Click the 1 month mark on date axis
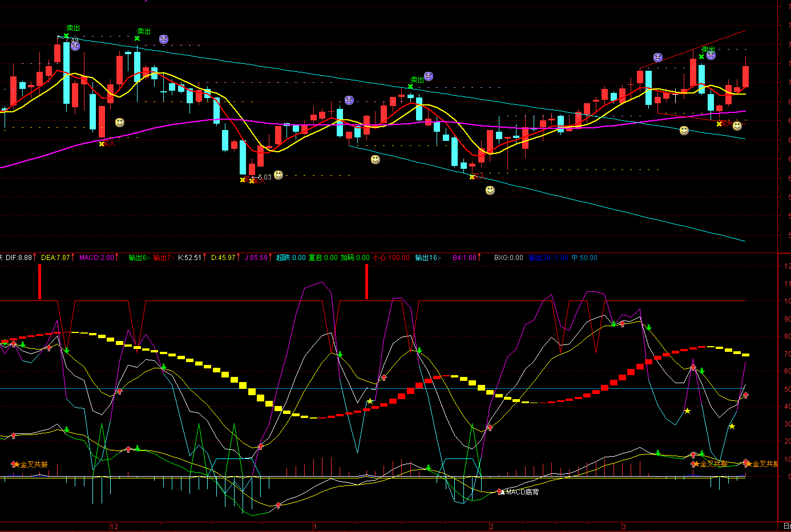Screen dimensions: 791x532 coord(315,527)
